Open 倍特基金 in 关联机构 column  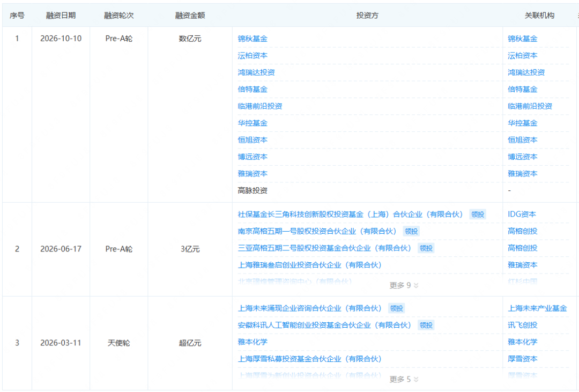click(x=523, y=90)
